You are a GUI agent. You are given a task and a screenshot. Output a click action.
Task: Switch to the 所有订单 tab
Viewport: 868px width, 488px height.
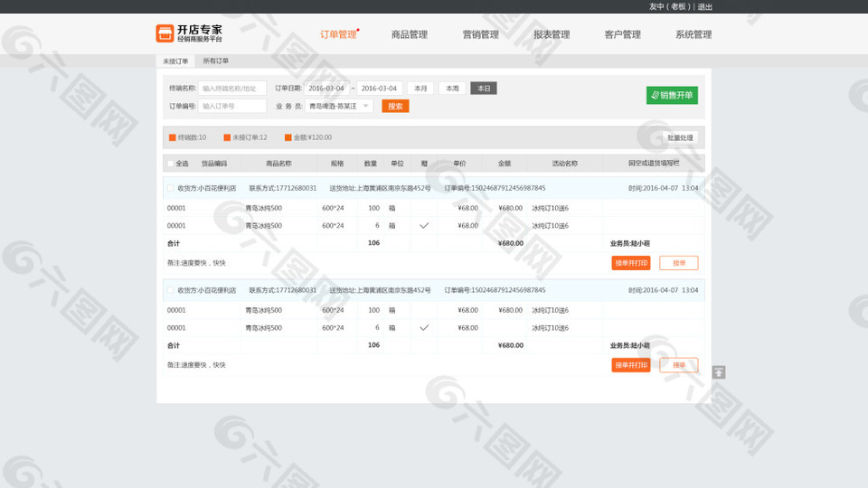pyautogui.click(x=215, y=61)
